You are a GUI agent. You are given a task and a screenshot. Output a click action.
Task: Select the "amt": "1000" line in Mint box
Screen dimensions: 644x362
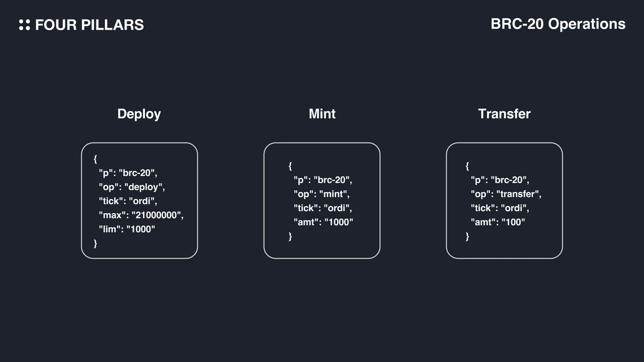coord(324,222)
